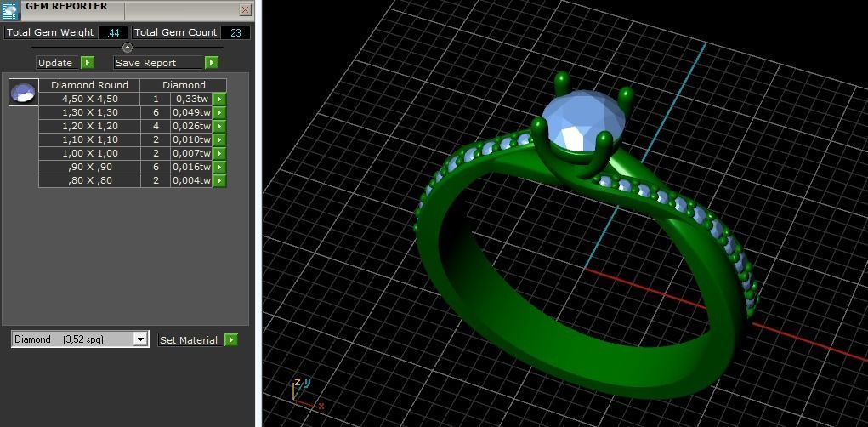Collapse the panel with round arrow handle
Image resolution: width=868 pixels, height=427 pixels.
click(128, 48)
